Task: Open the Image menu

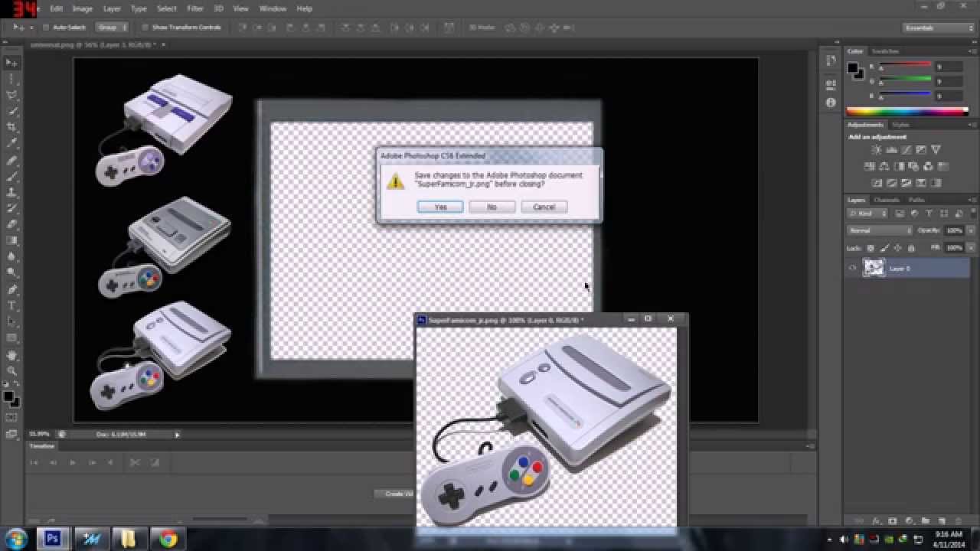Action: pos(82,8)
